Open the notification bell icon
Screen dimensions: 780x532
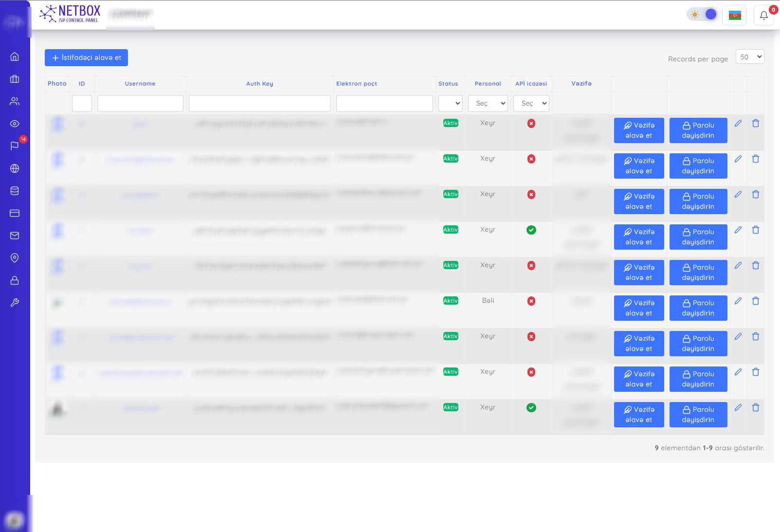click(763, 15)
